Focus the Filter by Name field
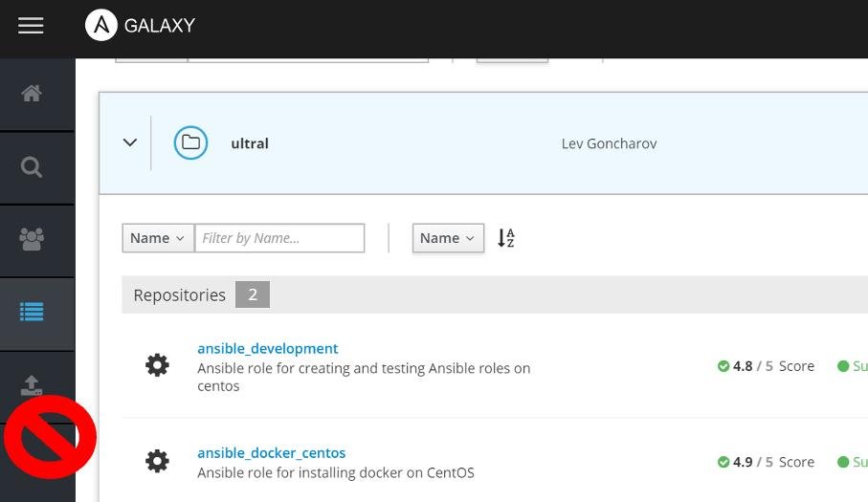868x502 pixels. pos(279,238)
